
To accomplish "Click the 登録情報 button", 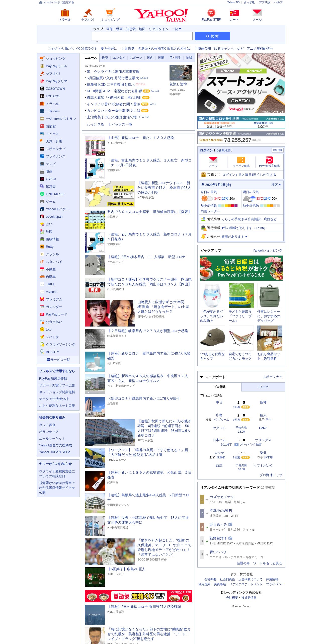I will [x=277, y=150].
